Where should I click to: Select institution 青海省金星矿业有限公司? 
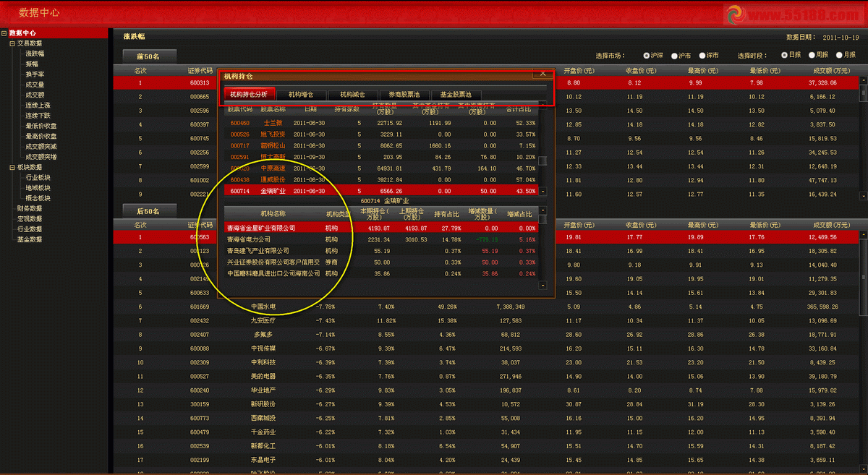tap(261, 228)
